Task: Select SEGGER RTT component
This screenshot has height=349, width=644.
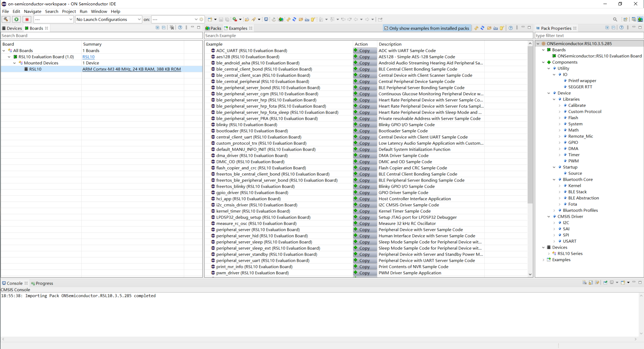Action: click(580, 87)
